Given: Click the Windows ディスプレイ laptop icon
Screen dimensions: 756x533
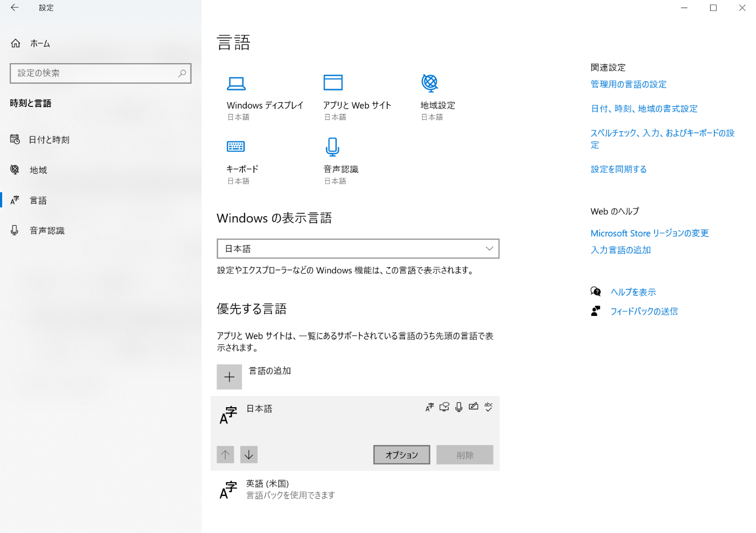Looking at the screenshot, I should (x=236, y=83).
